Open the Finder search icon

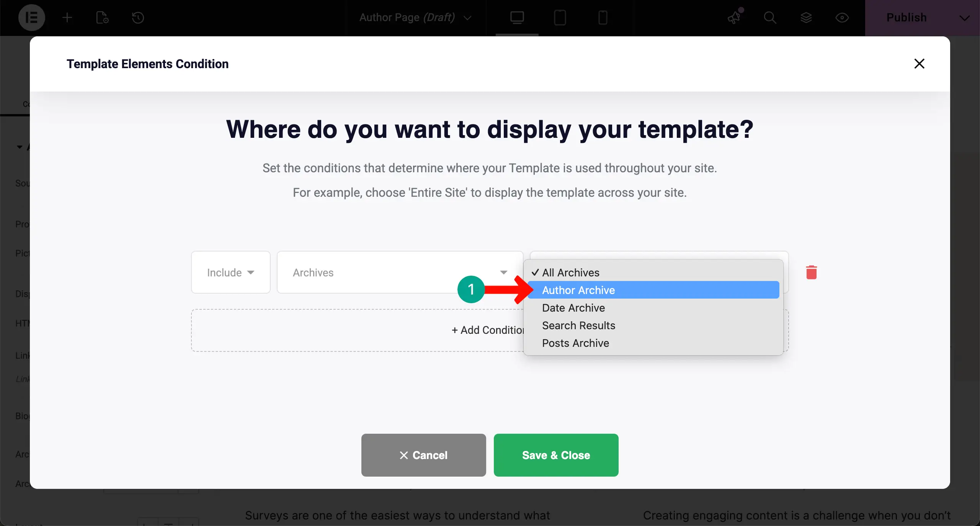coord(770,18)
